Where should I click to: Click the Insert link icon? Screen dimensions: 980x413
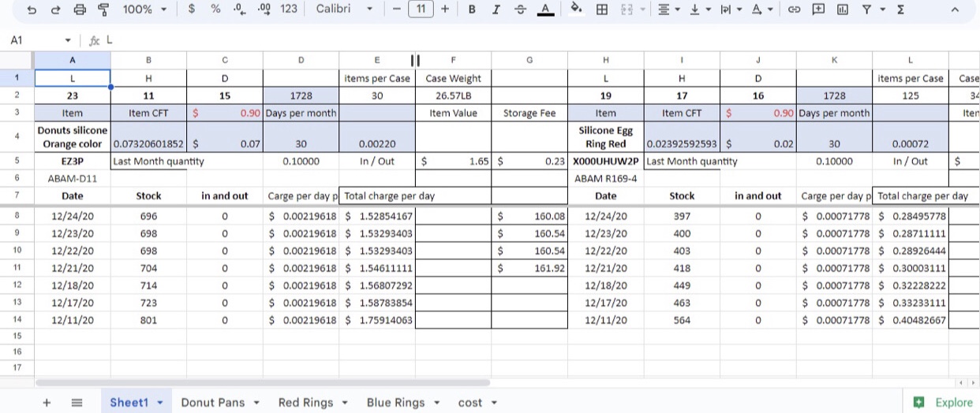point(795,9)
